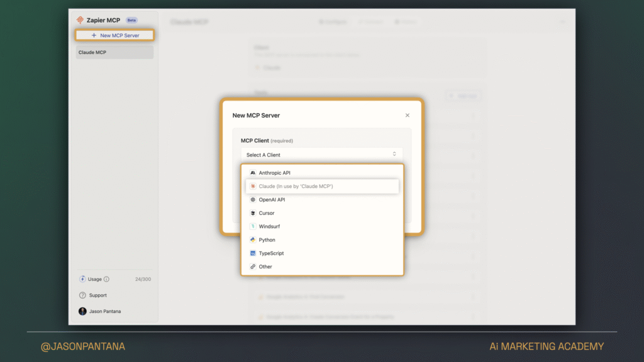Screen dimensions: 644x362
Task: Click the 24/300 usage count
Action: tap(143, 279)
